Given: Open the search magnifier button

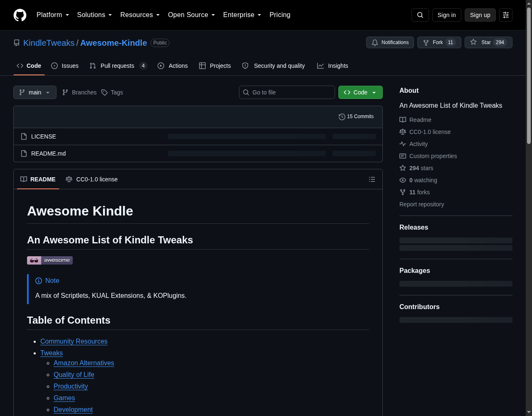Looking at the screenshot, I should click(x=420, y=15).
